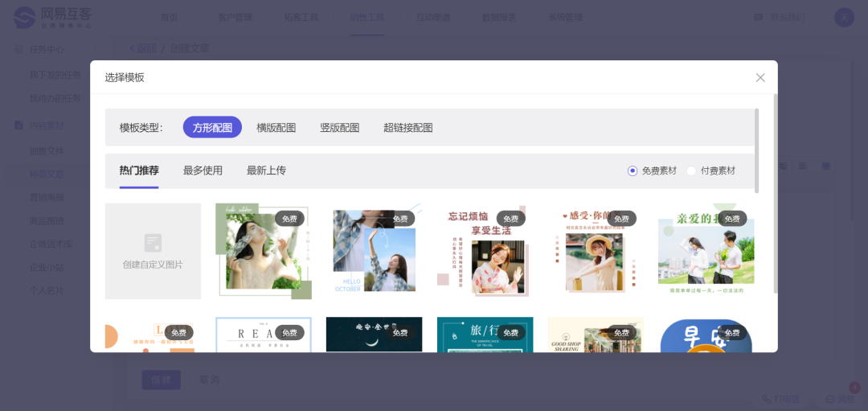Click the 内容素材 document icon in sidebar
868x411 pixels.
(x=18, y=125)
